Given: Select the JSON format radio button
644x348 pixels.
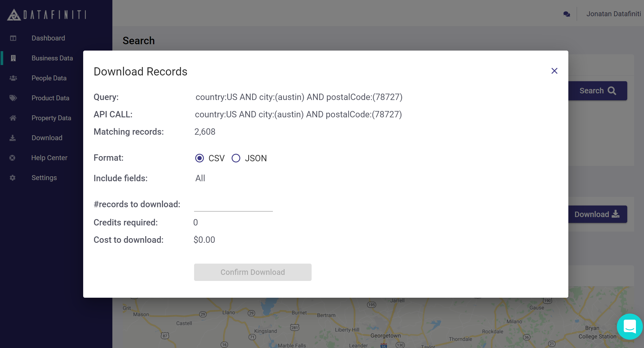Looking at the screenshot, I should pyautogui.click(x=236, y=158).
